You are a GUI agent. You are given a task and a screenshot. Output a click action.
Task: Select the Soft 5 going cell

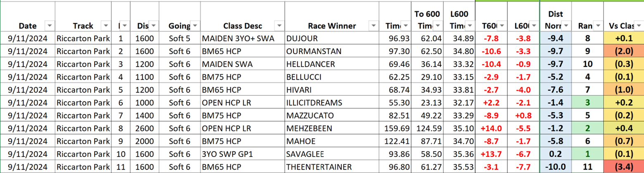(180, 38)
